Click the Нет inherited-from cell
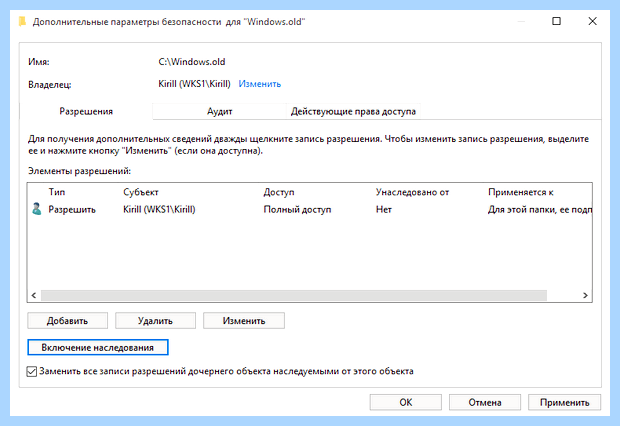The width and height of the screenshot is (620, 426). pos(384,209)
